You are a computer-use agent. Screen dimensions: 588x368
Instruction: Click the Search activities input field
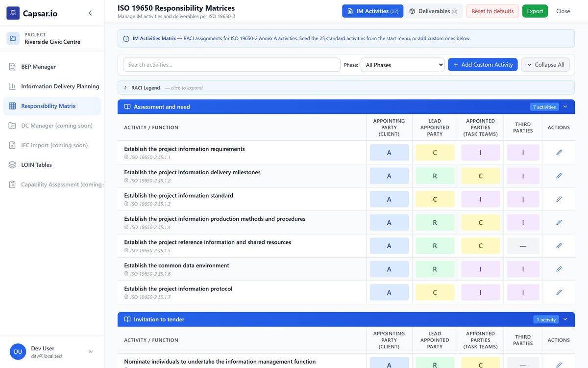tap(231, 65)
